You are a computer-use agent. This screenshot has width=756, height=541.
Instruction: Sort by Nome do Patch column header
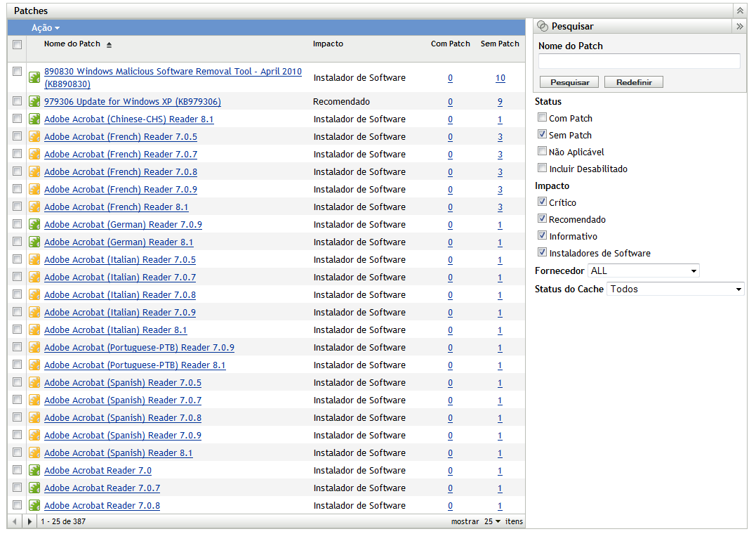coord(72,44)
